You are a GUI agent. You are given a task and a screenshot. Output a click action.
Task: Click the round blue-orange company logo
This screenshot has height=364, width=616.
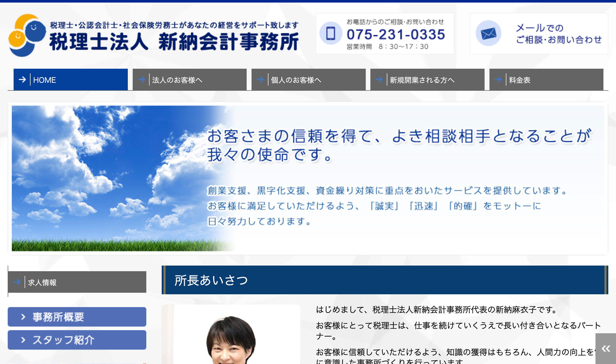click(27, 35)
